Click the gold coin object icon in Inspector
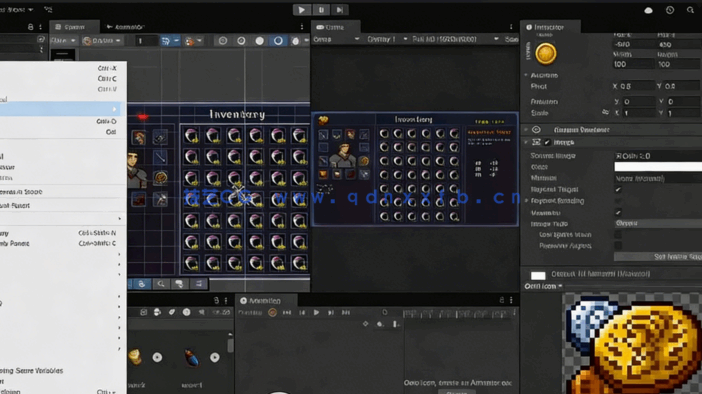Image resolution: width=702 pixels, height=394 pixels. click(546, 54)
